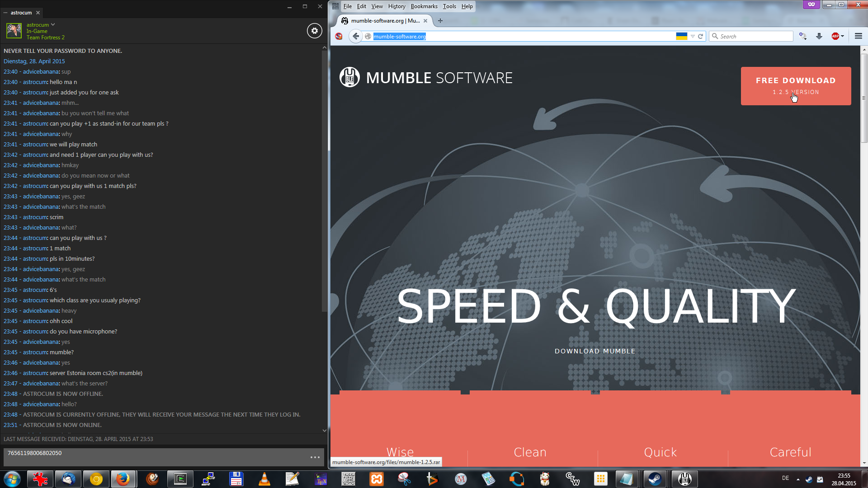868x488 pixels.
Task: Open Steam chat settings gear
Action: [315, 31]
